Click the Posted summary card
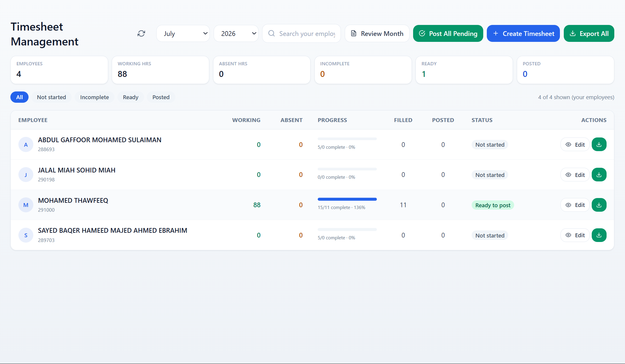625x364 pixels. click(x=566, y=70)
